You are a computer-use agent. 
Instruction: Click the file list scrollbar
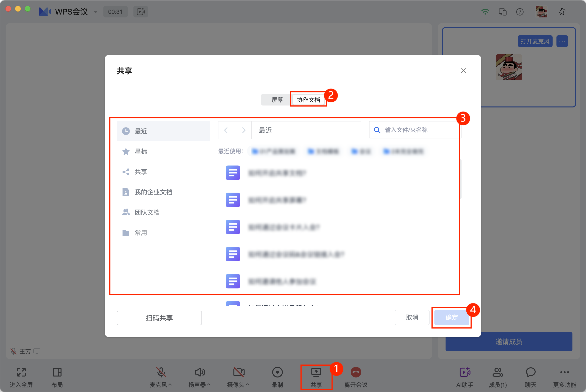pyautogui.click(x=461, y=179)
